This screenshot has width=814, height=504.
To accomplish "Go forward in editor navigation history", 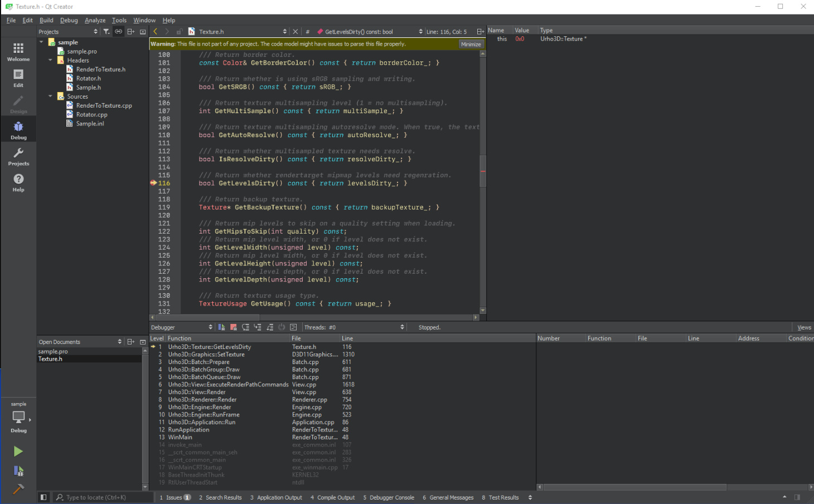I will pyautogui.click(x=167, y=32).
